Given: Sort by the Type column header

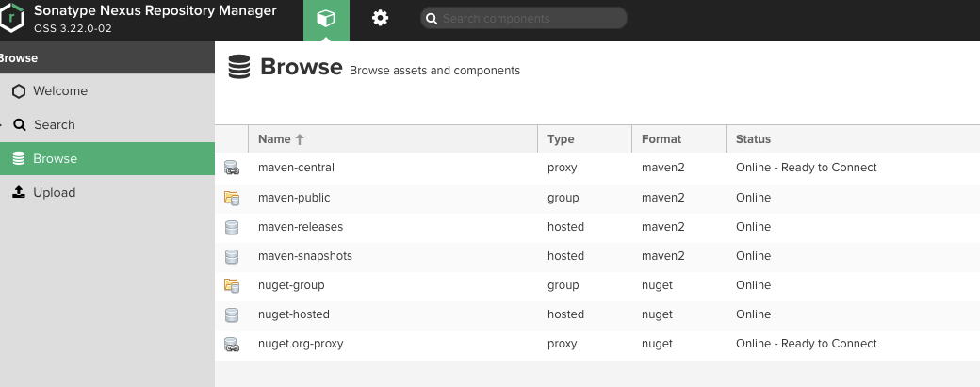Looking at the screenshot, I should [585, 139].
